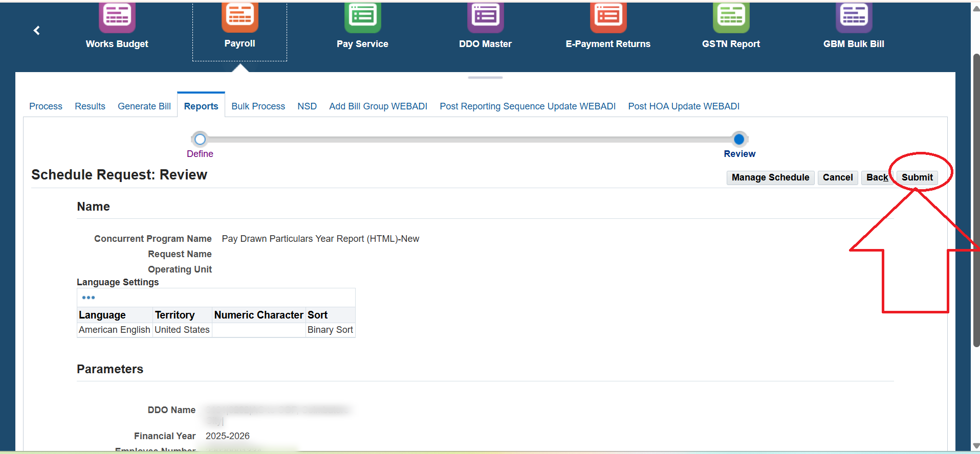This screenshot has height=454, width=980.
Task: Click the Cancel button
Action: pos(838,177)
